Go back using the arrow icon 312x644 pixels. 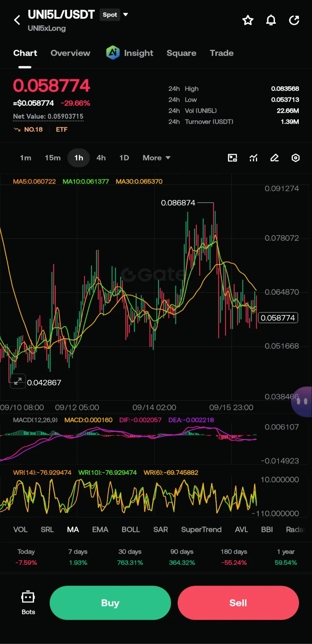[17, 20]
